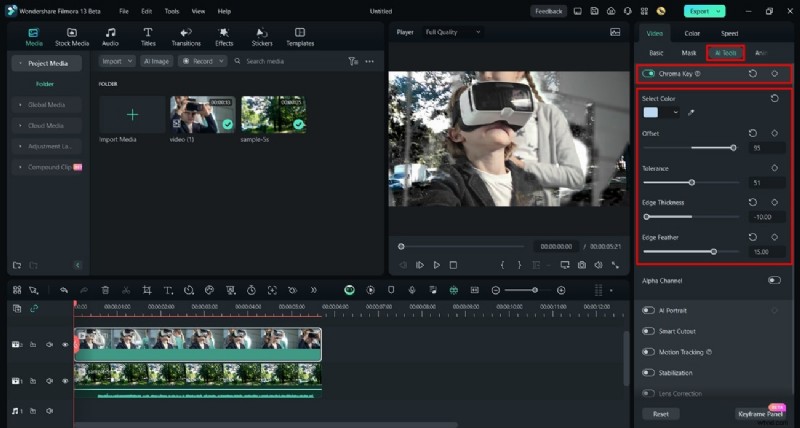Click the Reset button
Image resolution: width=800 pixels, height=428 pixels.
[x=661, y=414]
